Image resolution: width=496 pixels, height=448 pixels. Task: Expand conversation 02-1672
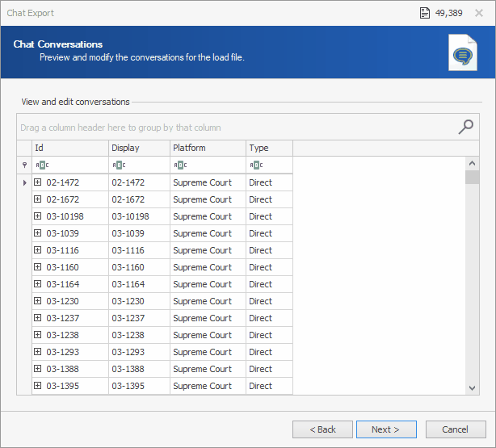coord(38,199)
